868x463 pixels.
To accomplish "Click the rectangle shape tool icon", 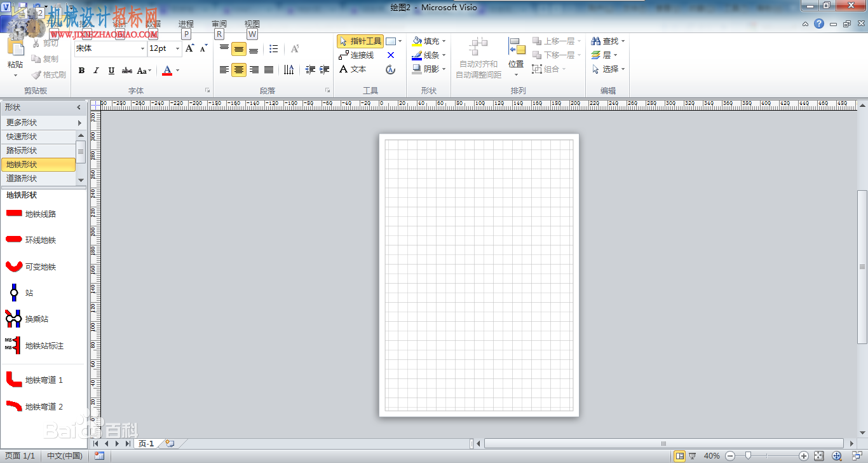I will click(x=391, y=41).
